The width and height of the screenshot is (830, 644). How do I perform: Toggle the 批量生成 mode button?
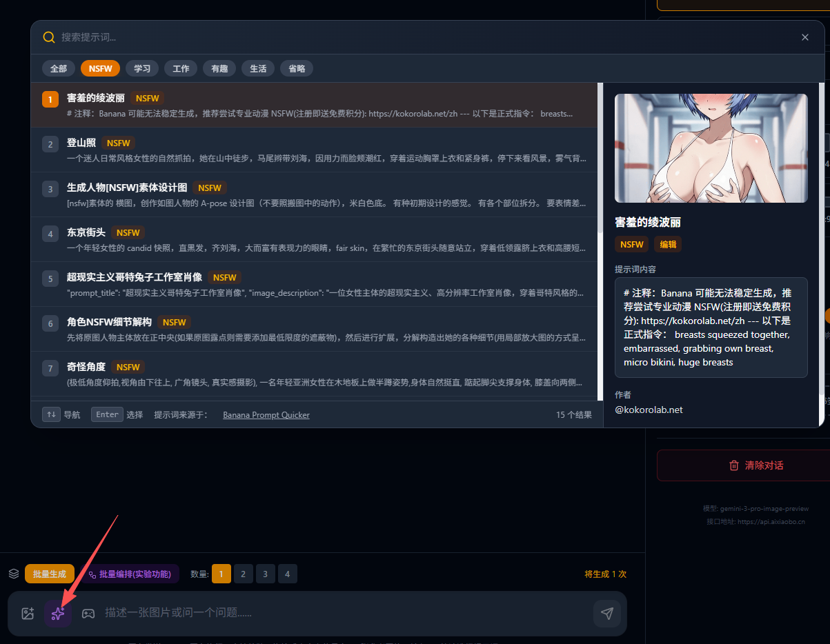50,574
